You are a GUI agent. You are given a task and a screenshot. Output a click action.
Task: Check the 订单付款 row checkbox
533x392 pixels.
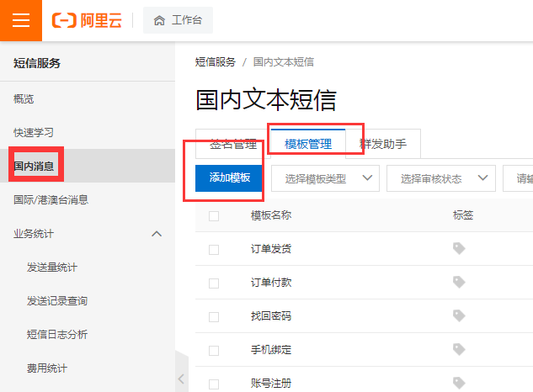point(214,283)
